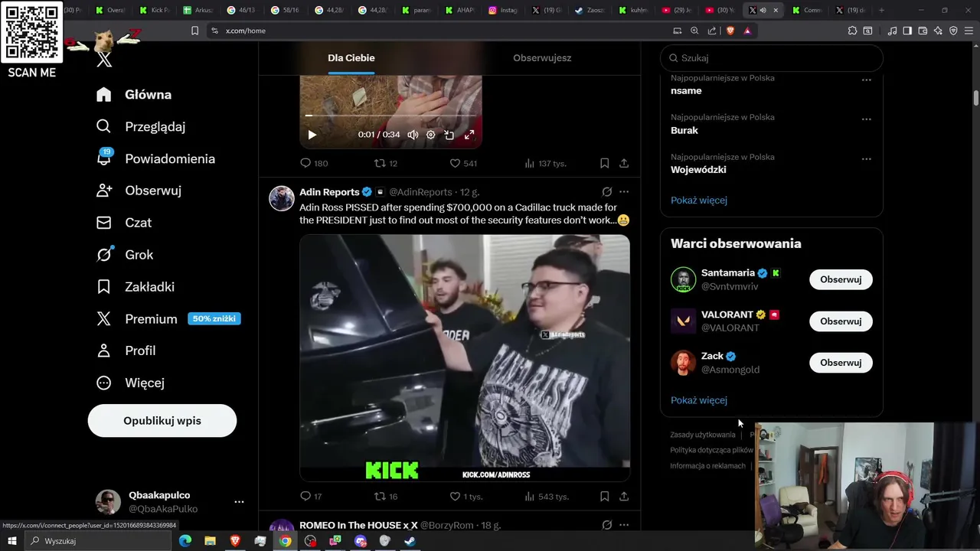Open more options for nsame trend

click(866, 80)
